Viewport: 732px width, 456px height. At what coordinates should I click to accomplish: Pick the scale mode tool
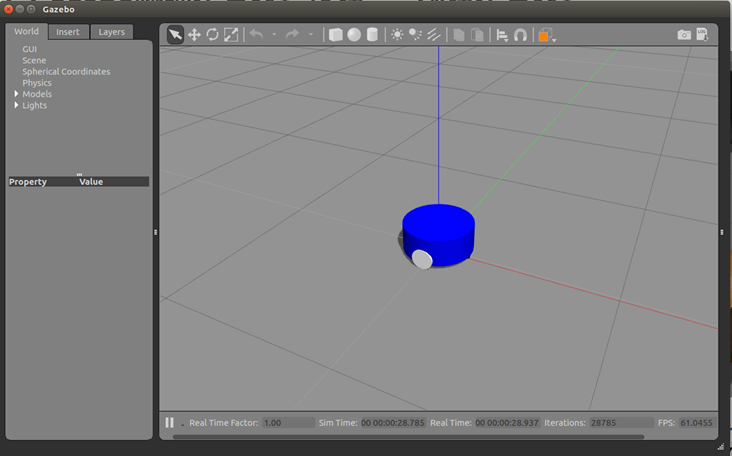point(231,35)
